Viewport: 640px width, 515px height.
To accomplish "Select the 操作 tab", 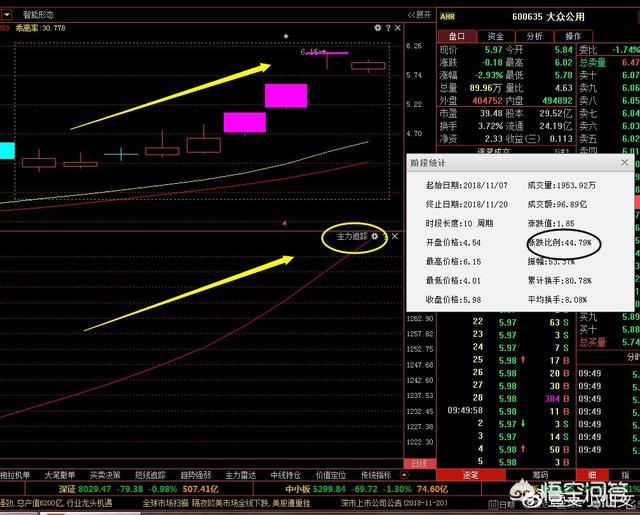I will click(573, 35).
